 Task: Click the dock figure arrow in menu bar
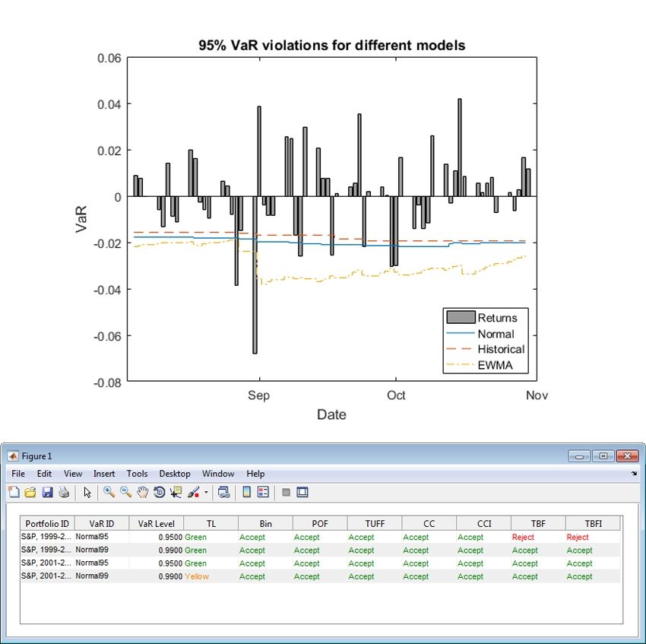click(x=634, y=474)
